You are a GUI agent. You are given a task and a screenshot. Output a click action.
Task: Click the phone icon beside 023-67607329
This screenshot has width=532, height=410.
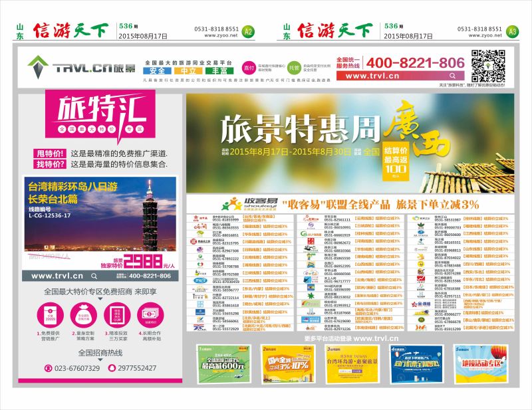[49, 368]
